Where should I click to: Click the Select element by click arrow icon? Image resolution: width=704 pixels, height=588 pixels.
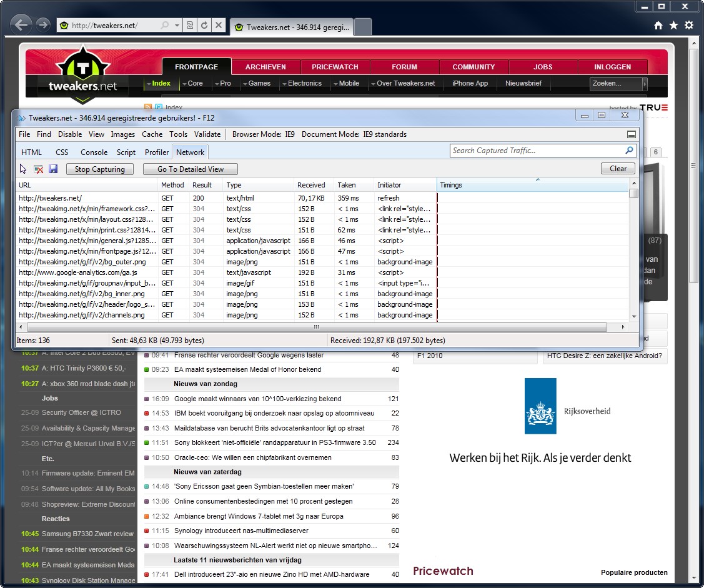[23, 169]
